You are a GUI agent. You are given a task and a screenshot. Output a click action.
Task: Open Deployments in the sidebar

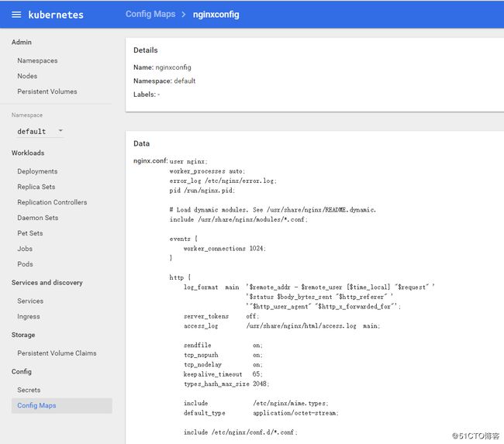click(x=38, y=171)
